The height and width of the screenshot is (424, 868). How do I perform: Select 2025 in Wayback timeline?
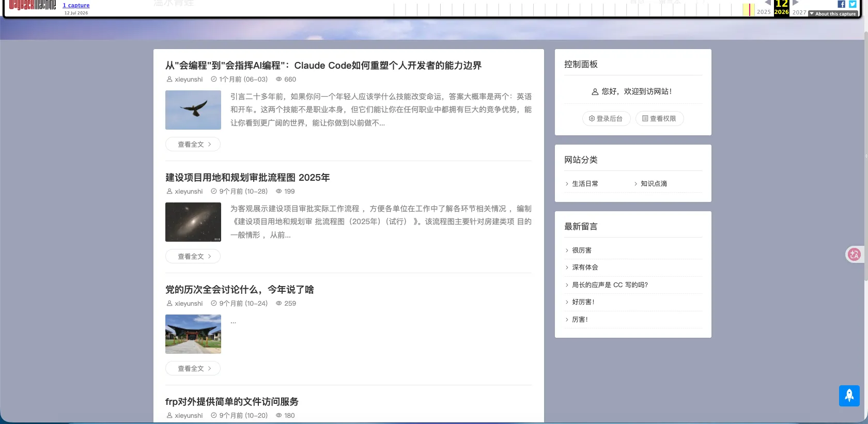[764, 12]
